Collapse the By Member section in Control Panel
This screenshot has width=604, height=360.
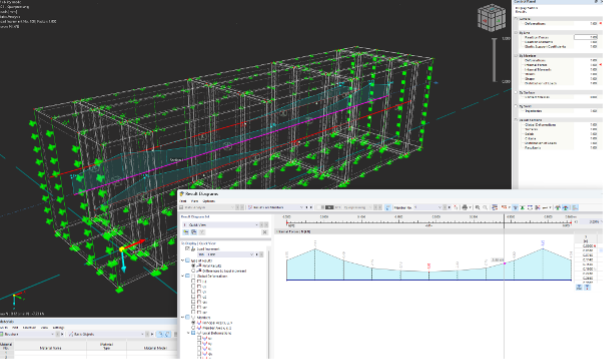(516, 56)
